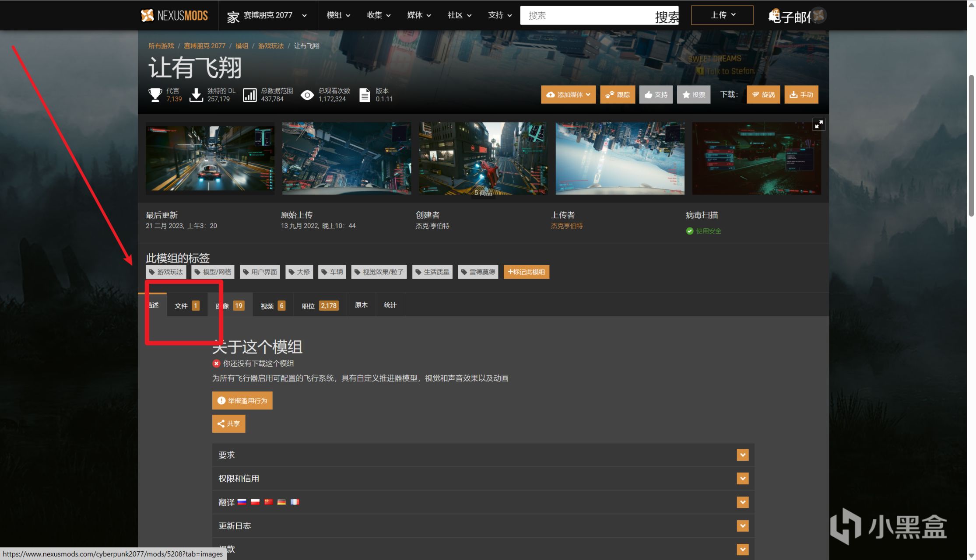Screen dimensions: 976x560
Task: Open the fifth dark red UI screenshot
Action: pos(756,158)
